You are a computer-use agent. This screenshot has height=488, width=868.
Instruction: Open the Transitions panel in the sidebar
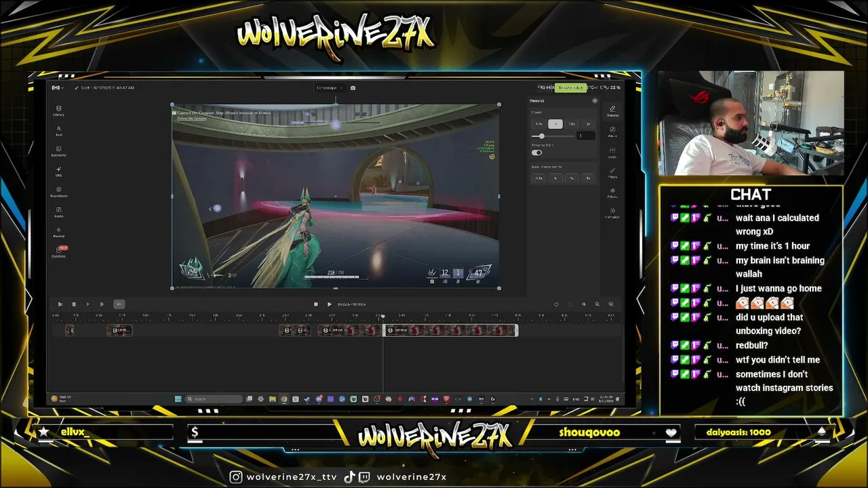(59, 192)
